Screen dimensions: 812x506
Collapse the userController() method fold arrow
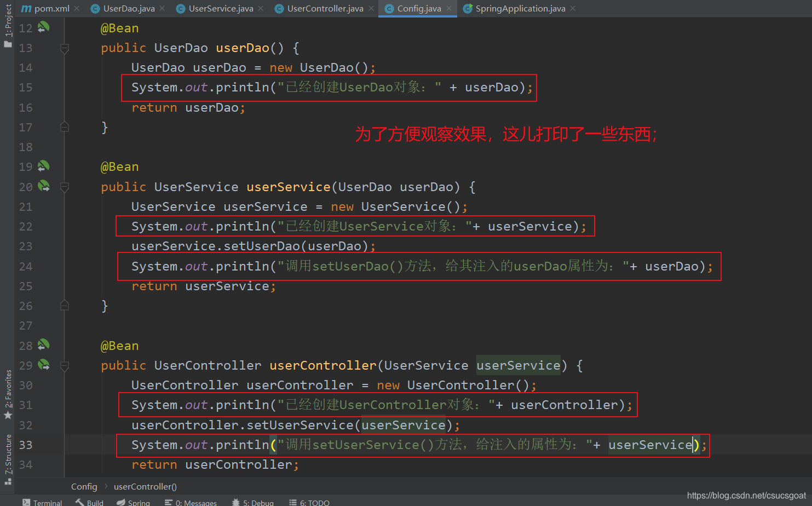64,365
